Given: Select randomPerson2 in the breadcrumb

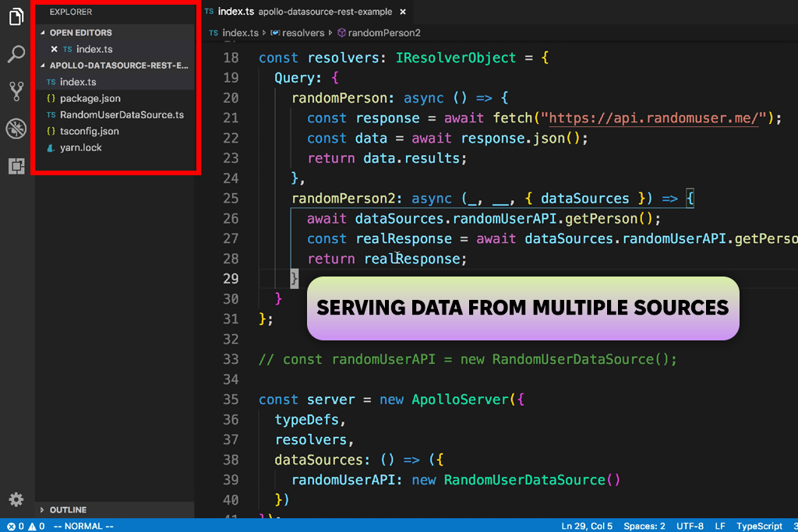Looking at the screenshot, I should (383, 33).
